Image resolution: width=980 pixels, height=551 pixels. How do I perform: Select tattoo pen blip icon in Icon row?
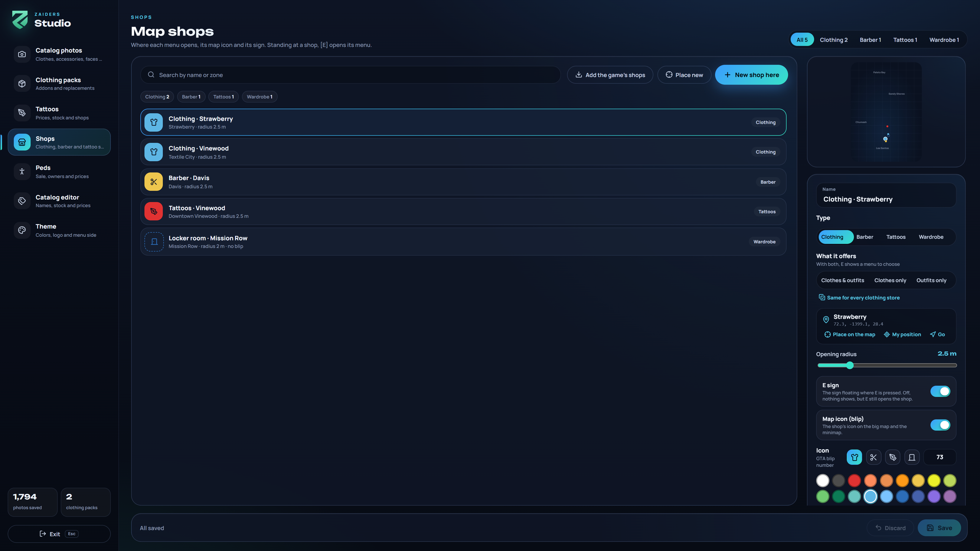[893, 457]
